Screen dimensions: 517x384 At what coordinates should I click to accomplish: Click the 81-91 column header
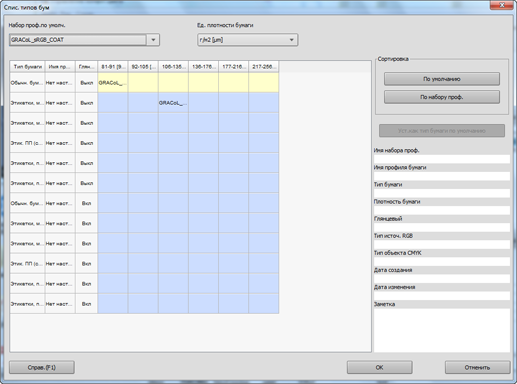113,67
